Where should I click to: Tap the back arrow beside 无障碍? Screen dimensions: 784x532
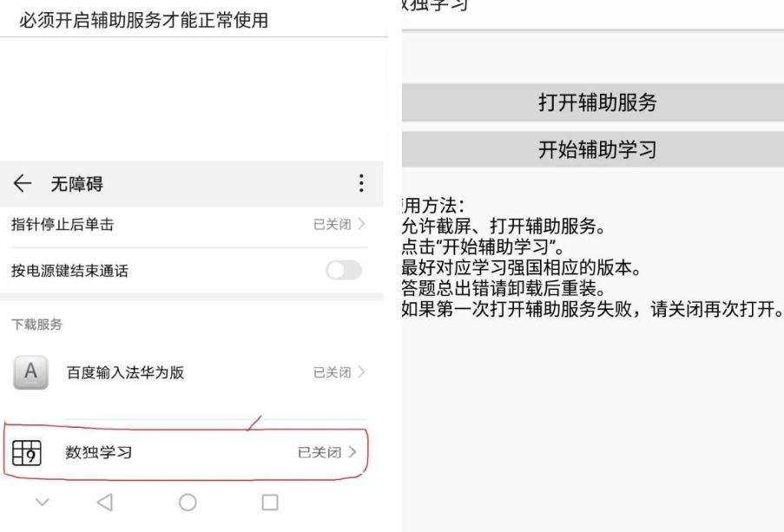pyautogui.click(x=23, y=183)
